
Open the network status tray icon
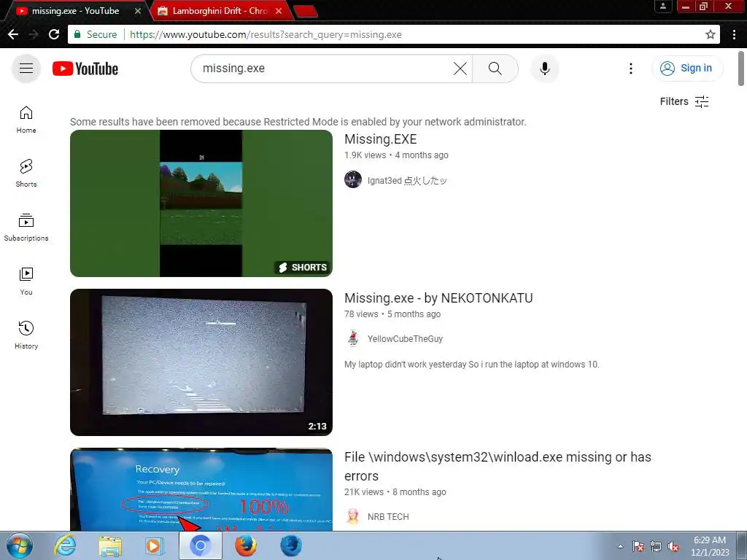pos(656,546)
